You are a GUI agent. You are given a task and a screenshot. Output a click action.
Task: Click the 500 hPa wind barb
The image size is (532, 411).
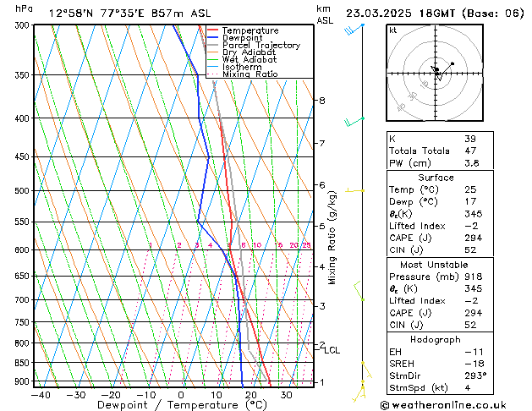click(x=355, y=190)
